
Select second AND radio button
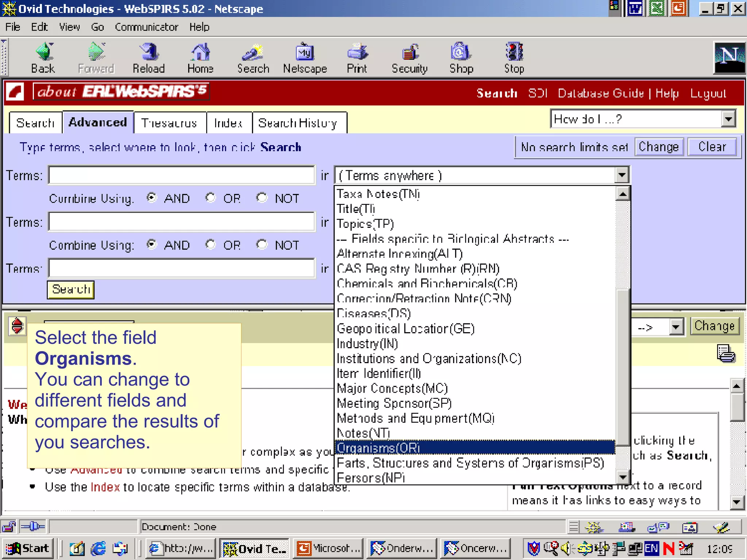tap(152, 244)
